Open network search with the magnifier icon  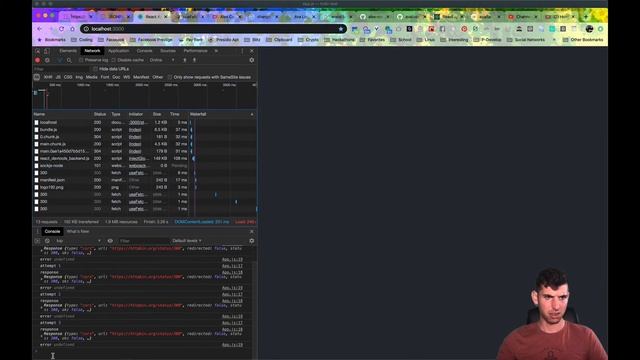69,60
